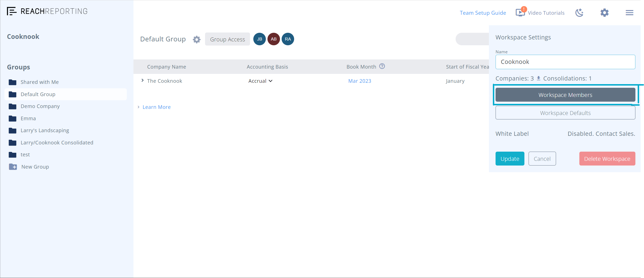Click the Emma folder icon
Viewport: 644px width, 278px height.
tap(12, 119)
